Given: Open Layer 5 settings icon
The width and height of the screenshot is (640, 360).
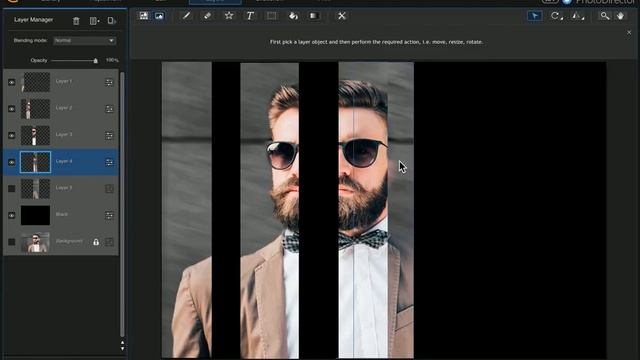Looking at the screenshot, I should click(109, 189).
